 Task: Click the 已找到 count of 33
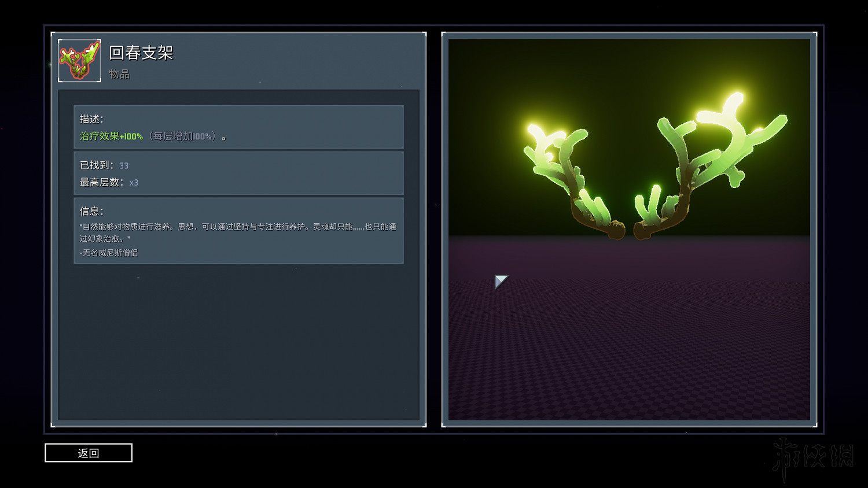pos(124,165)
